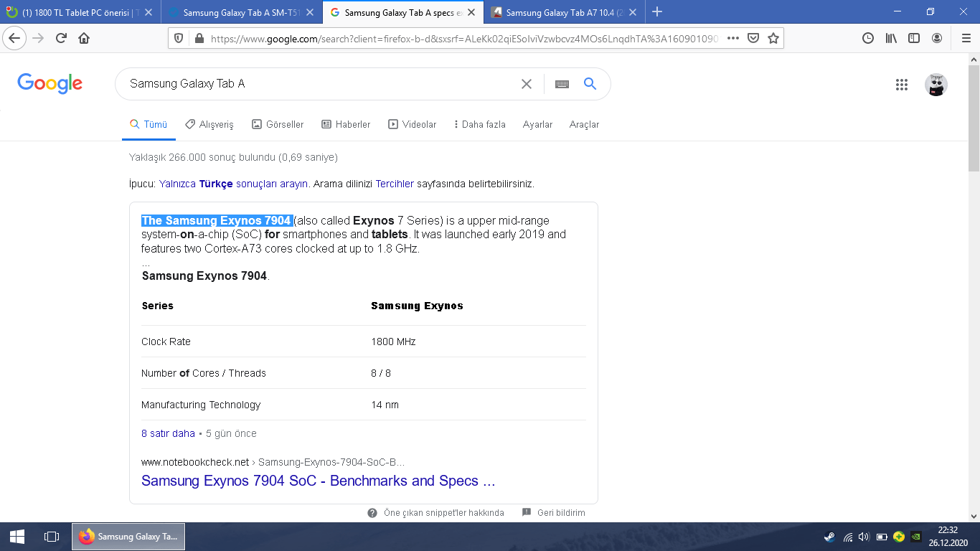980x551 pixels.
Task: Select the Tümü search tab
Action: 149,124
